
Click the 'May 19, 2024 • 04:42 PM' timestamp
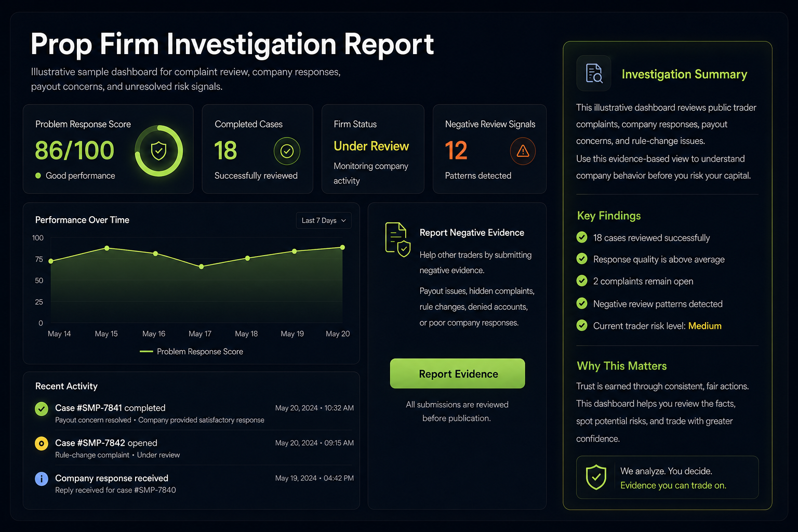click(314, 478)
